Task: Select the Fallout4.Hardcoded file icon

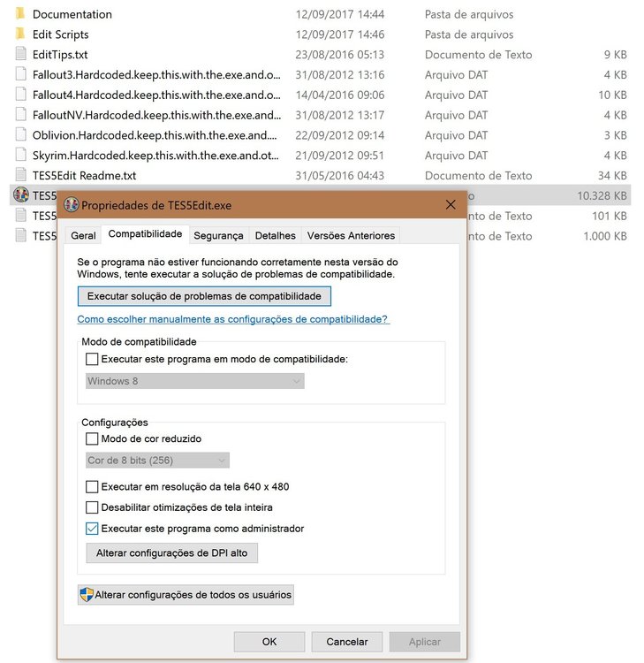Action: 20,95
